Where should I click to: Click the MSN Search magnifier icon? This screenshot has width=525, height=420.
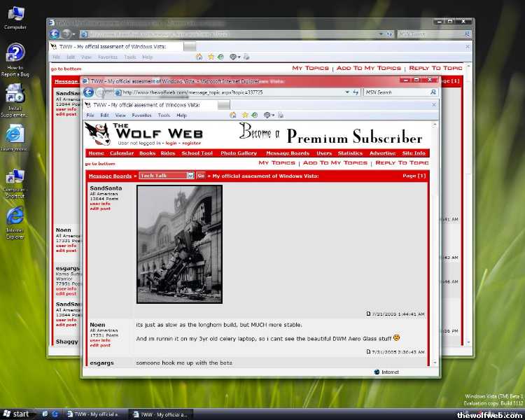(x=433, y=92)
